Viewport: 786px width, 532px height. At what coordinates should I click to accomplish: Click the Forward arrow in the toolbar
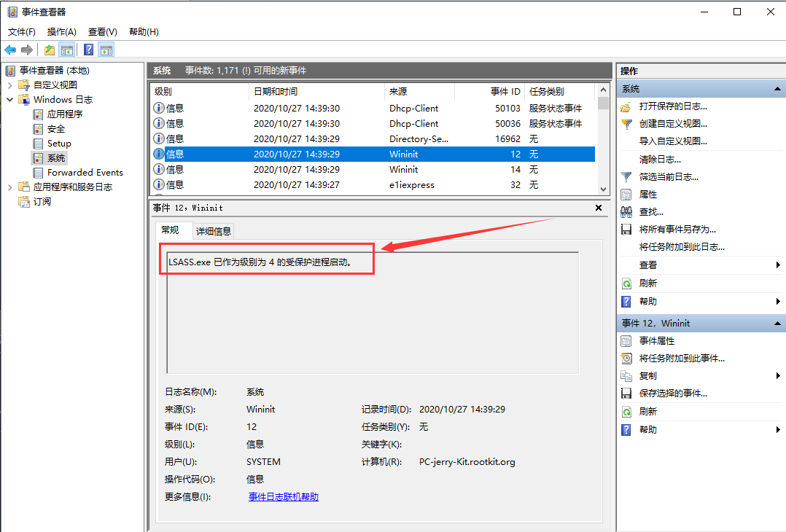click(27, 50)
